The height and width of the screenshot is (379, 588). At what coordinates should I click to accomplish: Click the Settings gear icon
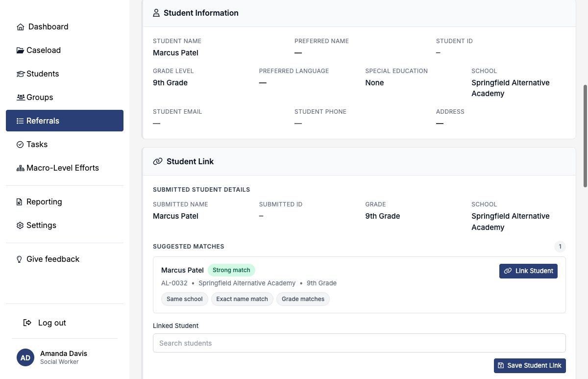(x=20, y=226)
